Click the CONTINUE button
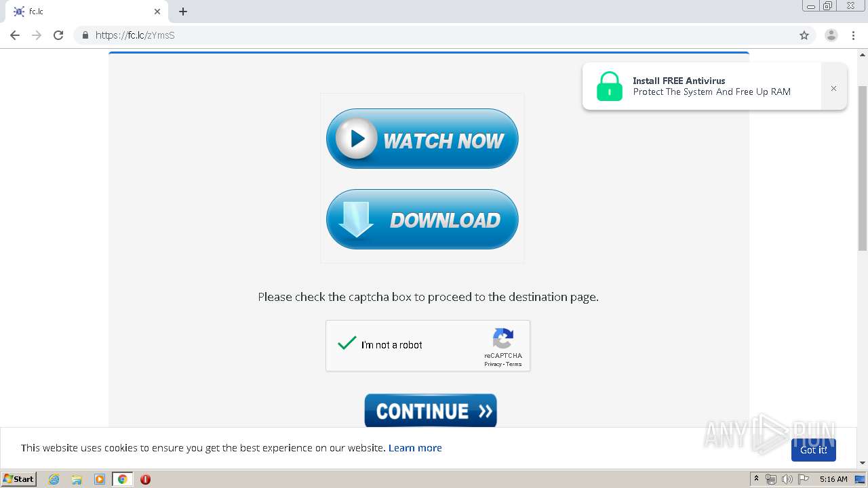The image size is (868, 488). pos(431,411)
